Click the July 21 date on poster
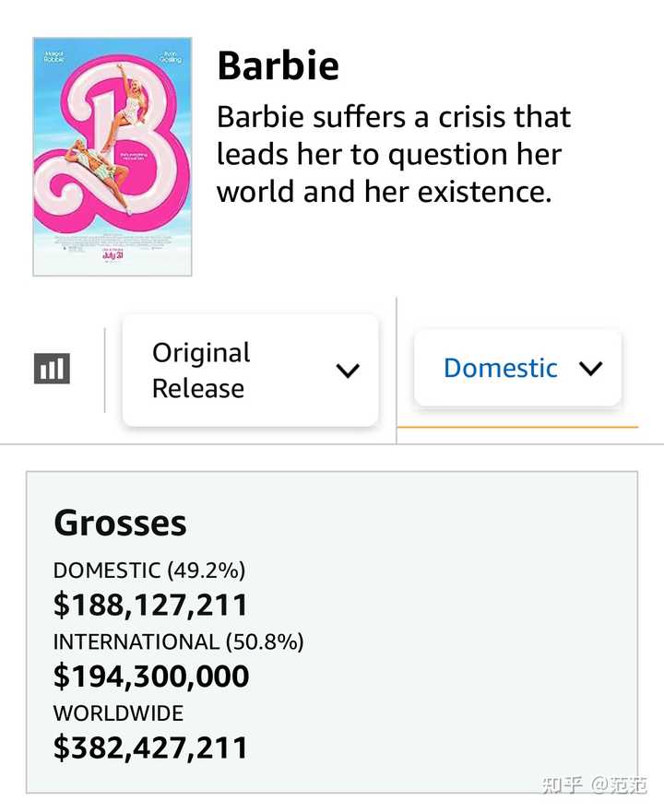664x812 pixels. (x=112, y=255)
